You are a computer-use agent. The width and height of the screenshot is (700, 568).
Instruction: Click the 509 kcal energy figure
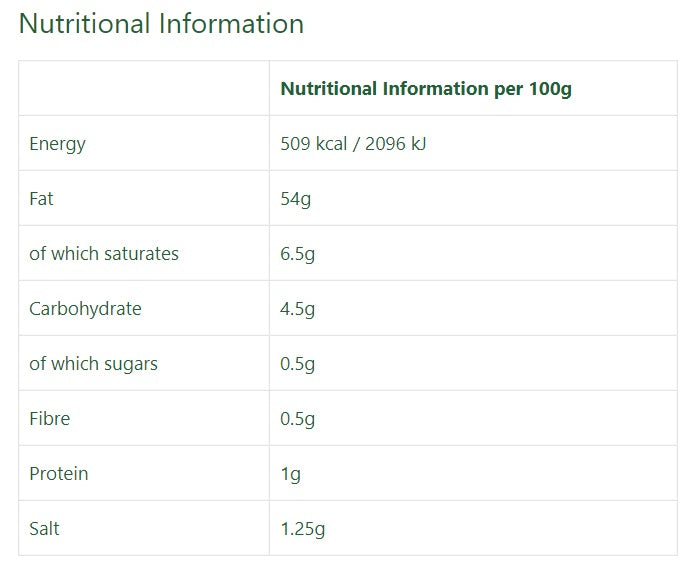[314, 144]
